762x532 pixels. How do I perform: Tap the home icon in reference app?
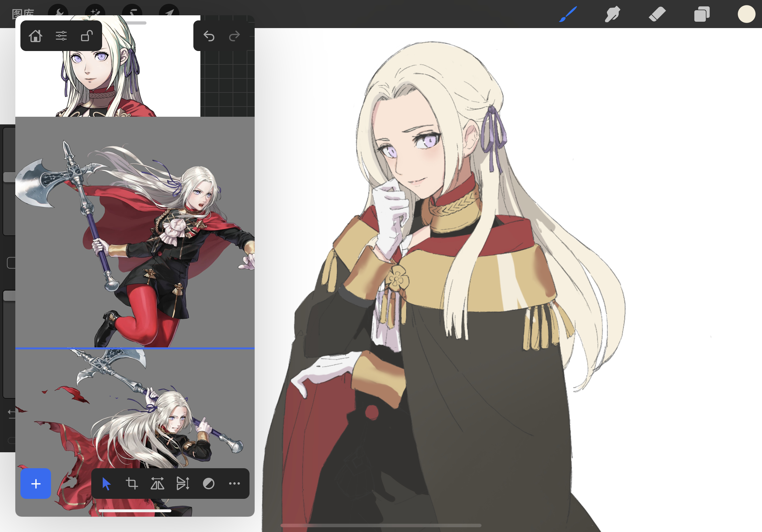tap(35, 35)
